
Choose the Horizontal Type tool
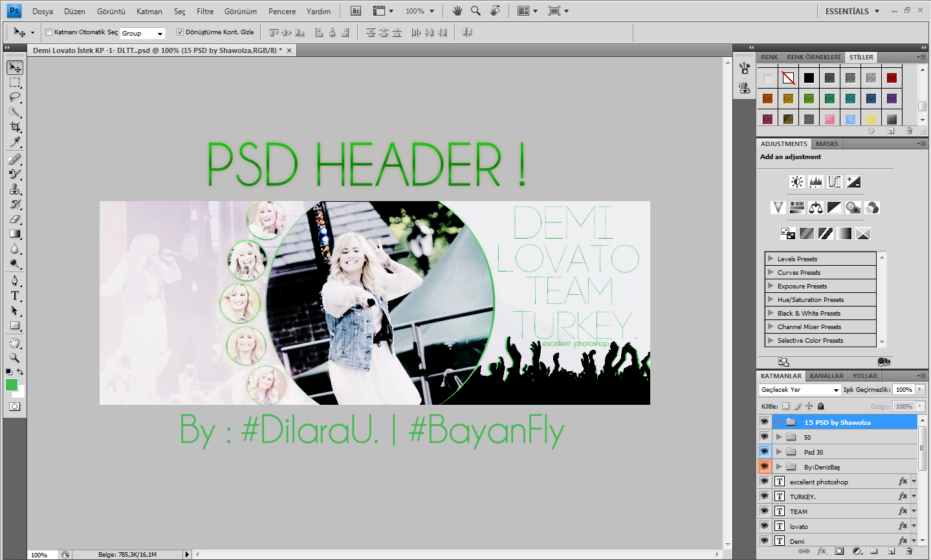pyautogui.click(x=14, y=296)
